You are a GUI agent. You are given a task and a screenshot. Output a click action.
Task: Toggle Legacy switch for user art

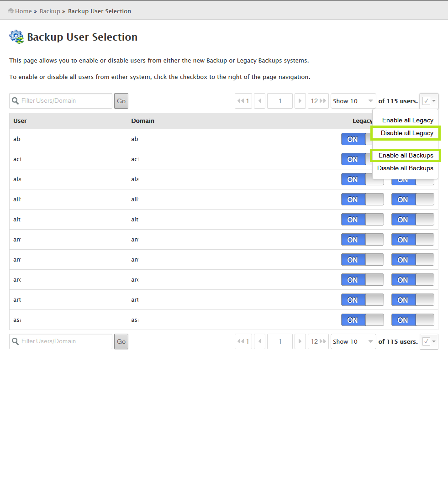(363, 300)
